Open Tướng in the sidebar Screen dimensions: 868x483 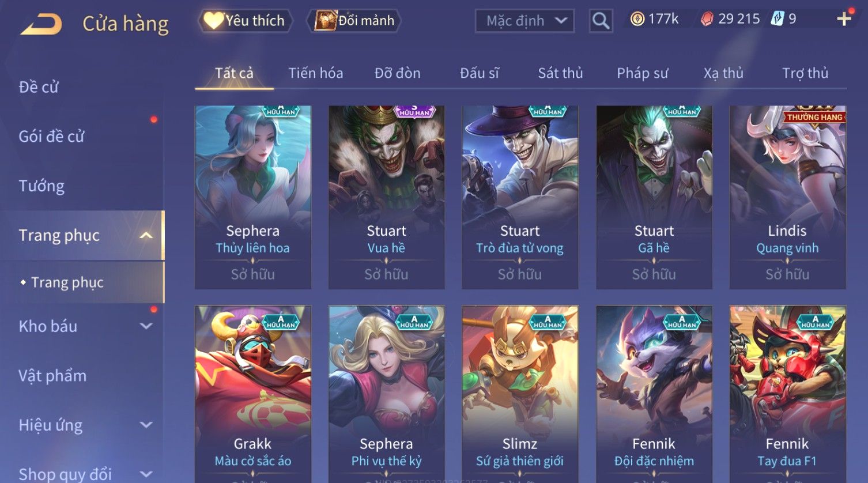click(x=41, y=186)
